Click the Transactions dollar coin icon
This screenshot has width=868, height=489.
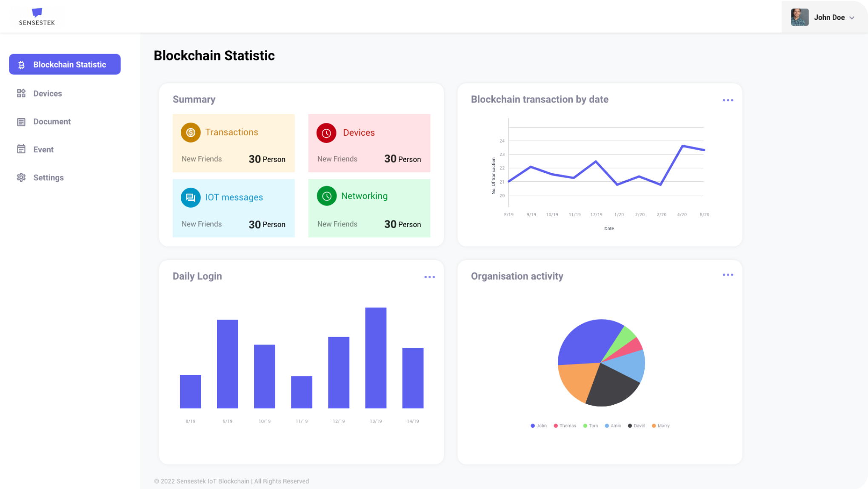point(191,132)
